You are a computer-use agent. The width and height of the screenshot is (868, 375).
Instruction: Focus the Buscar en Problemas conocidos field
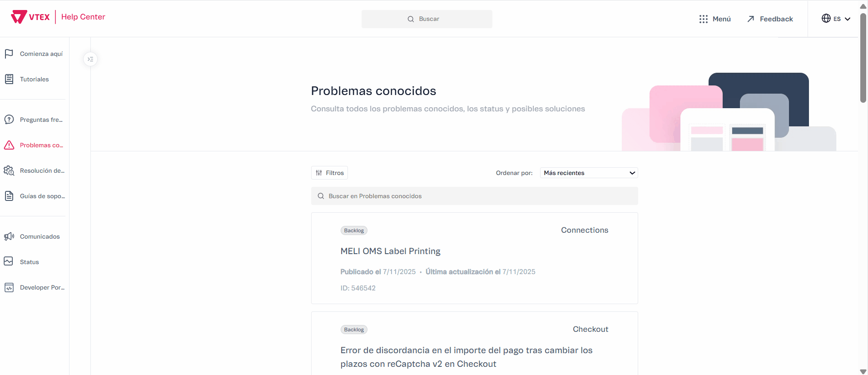[x=474, y=196]
